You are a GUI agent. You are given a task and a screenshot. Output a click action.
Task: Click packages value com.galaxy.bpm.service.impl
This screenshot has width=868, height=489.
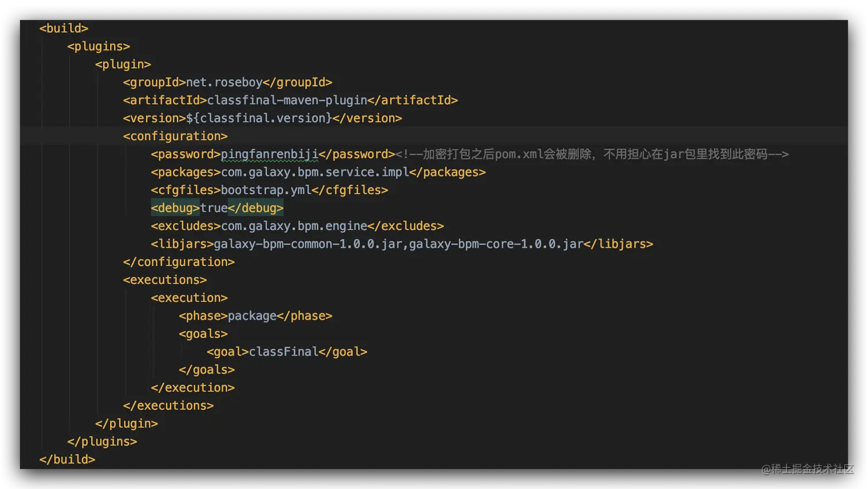pos(315,172)
